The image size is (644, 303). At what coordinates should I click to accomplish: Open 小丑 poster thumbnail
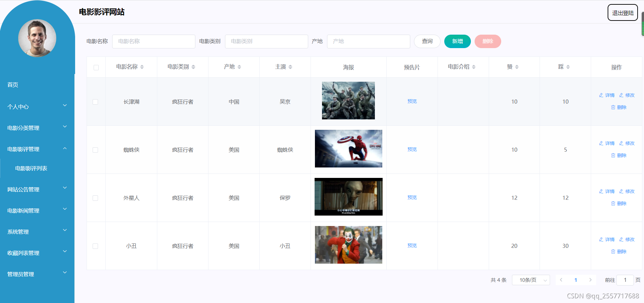pos(349,245)
